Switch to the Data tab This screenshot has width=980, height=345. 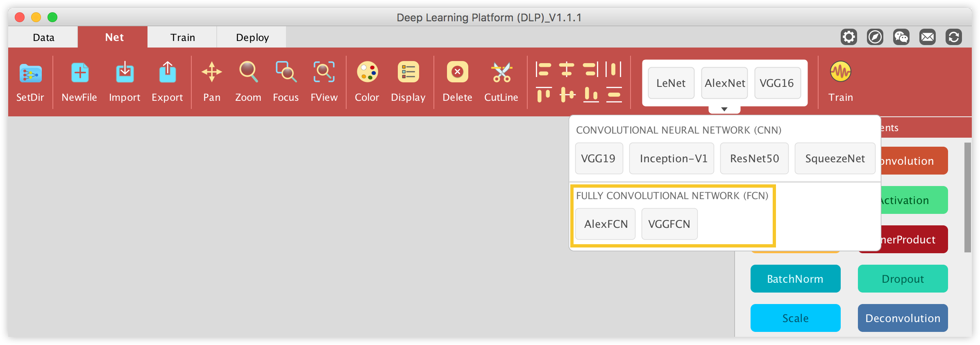click(x=43, y=37)
